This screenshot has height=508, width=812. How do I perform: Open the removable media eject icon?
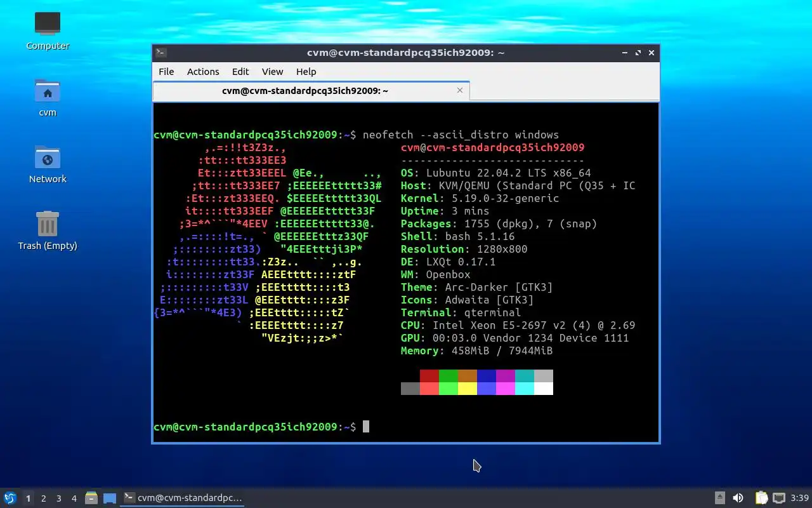720,498
